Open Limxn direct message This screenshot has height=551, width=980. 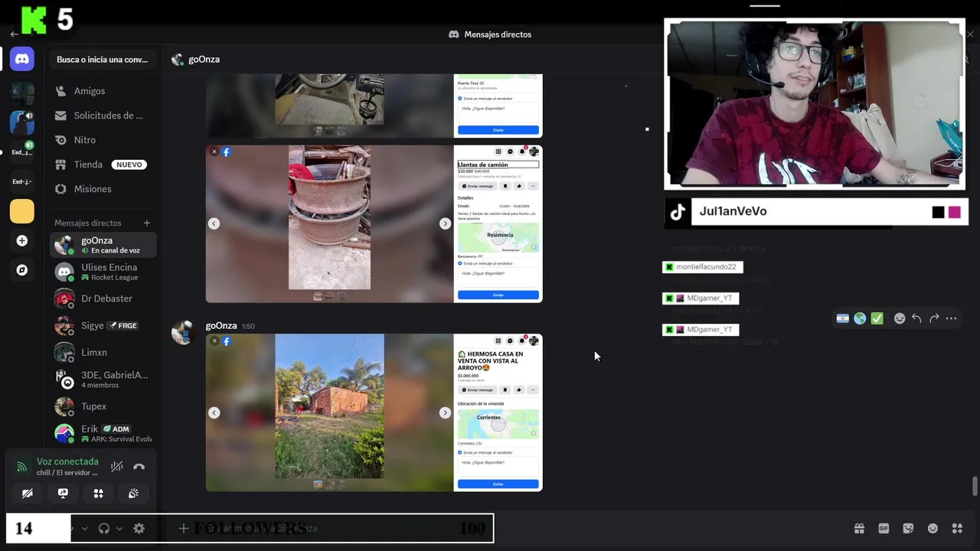tap(103, 352)
